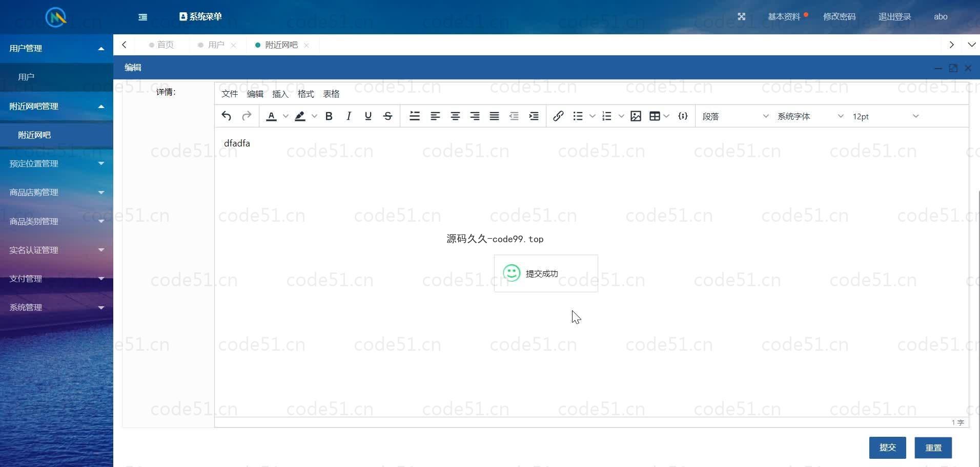Expand the 支付管理 section
This screenshot has width=980, height=467.
[56, 279]
